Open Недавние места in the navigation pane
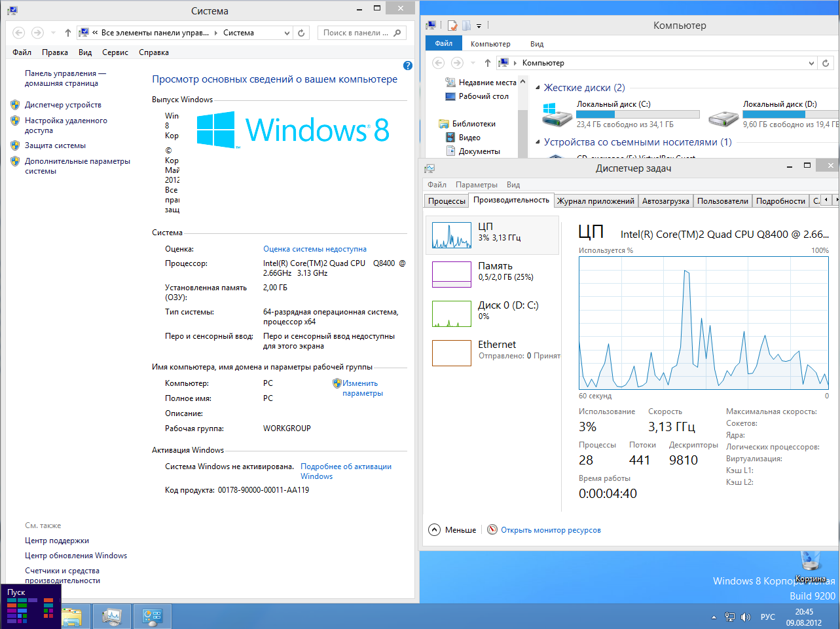This screenshot has width=840, height=629. click(481, 83)
